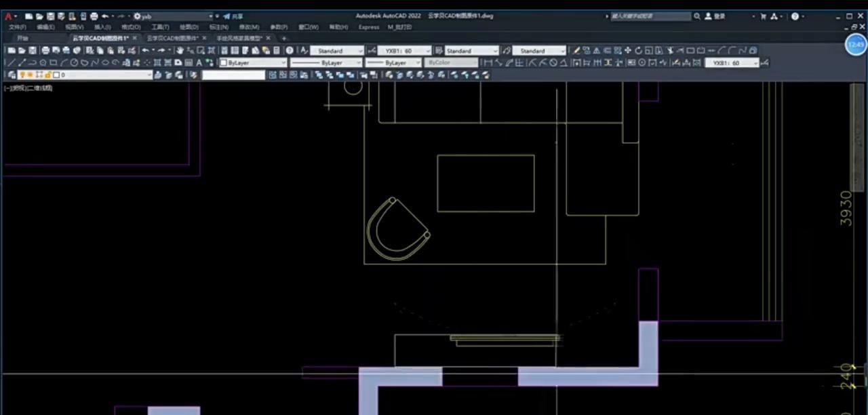Image resolution: width=868 pixels, height=415 pixels.
Task: Click the keyword search input field
Action: point(650,16)
